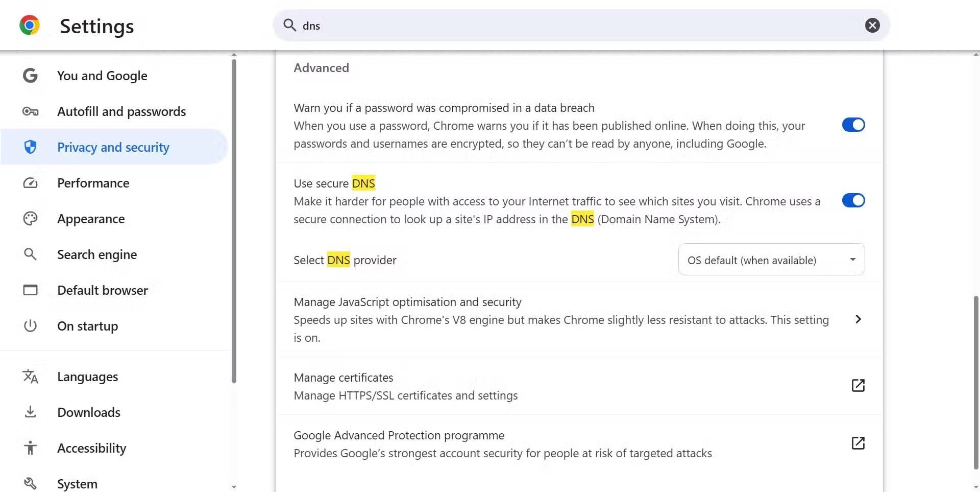Select the Appearance palette icon
980x492 pixels.
[30, 218]
